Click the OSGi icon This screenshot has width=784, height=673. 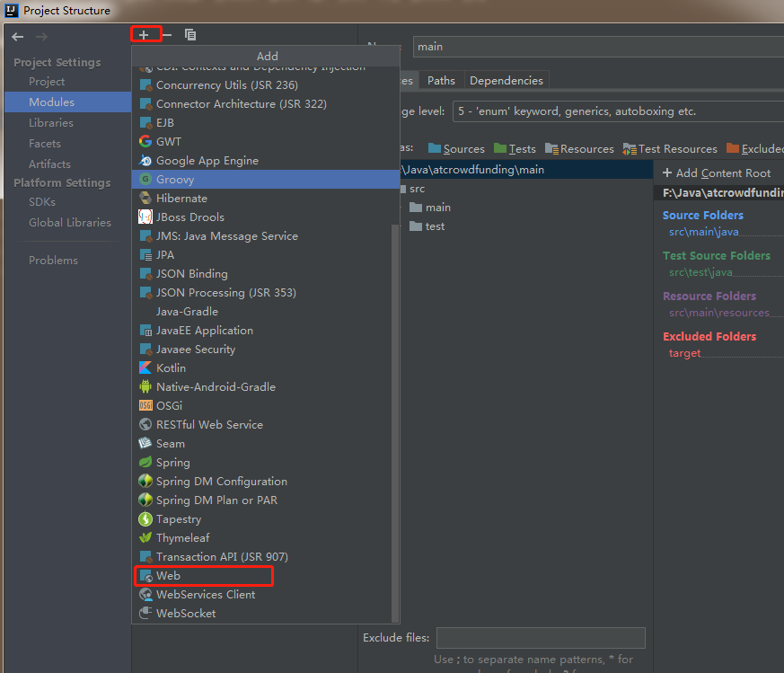click(145, 405)
